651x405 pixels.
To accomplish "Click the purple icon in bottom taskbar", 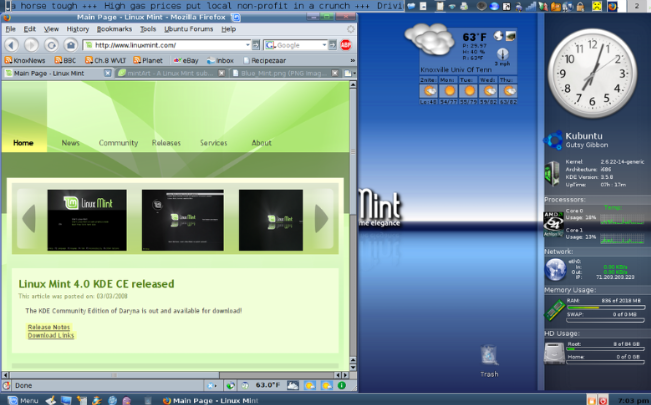I will 127,400.
